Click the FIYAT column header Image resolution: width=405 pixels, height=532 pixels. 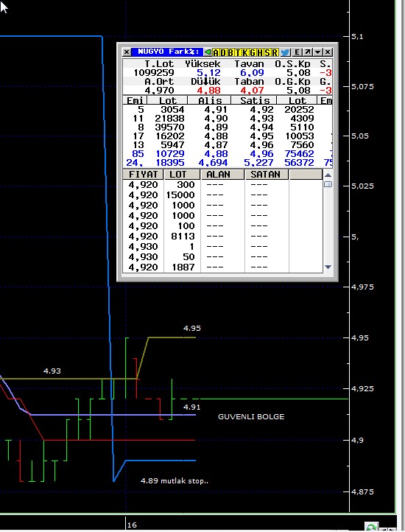pos(143,175)
